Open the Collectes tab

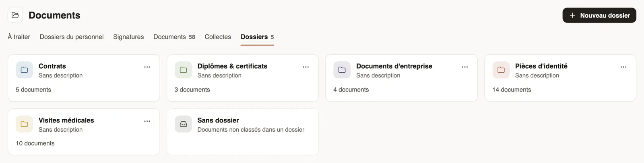[x=218, y=37]
